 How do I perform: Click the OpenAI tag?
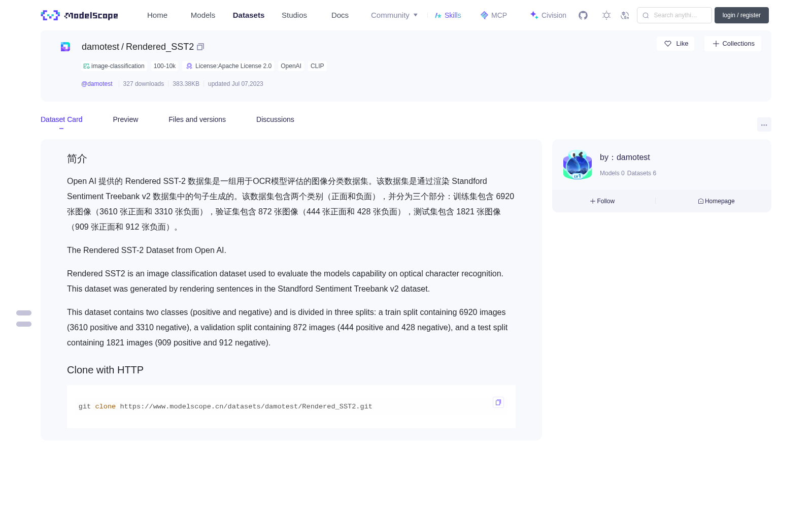(291, 66)
